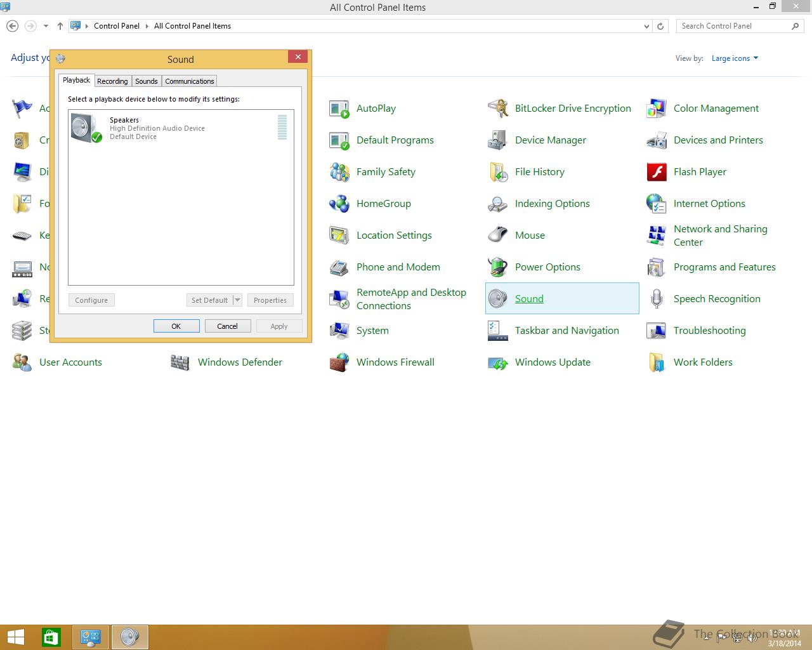Image resolution: width=812 pixels, height=650 pixels.
Task: Click Control Panel in the breadcrumb
Action: click(117, 26)
